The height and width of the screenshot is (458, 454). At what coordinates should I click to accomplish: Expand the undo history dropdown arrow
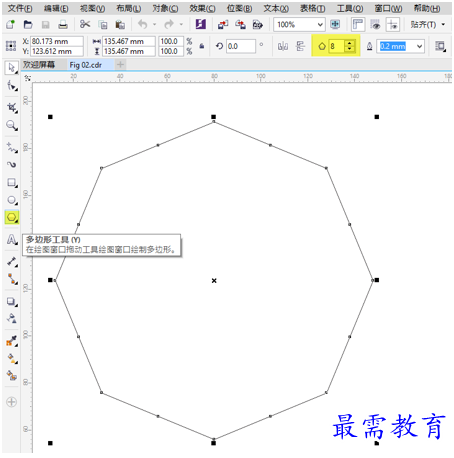pos(154,24)
